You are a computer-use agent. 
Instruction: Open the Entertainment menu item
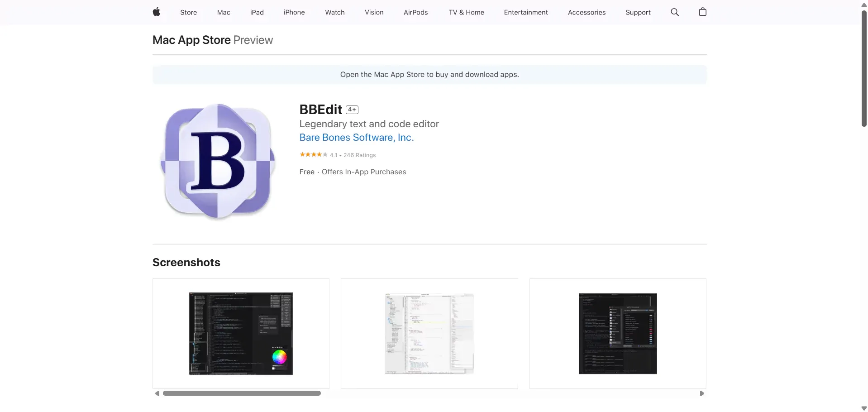526,12
